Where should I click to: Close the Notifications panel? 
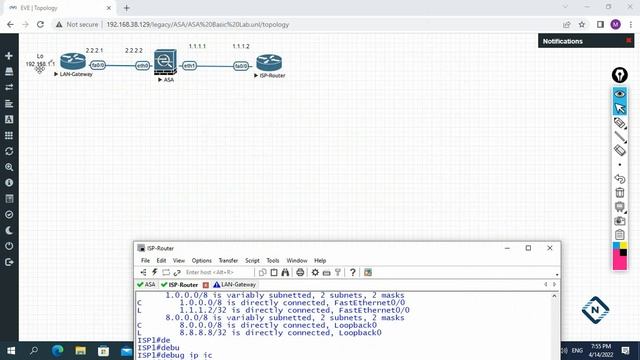click(x=629, y=40)
